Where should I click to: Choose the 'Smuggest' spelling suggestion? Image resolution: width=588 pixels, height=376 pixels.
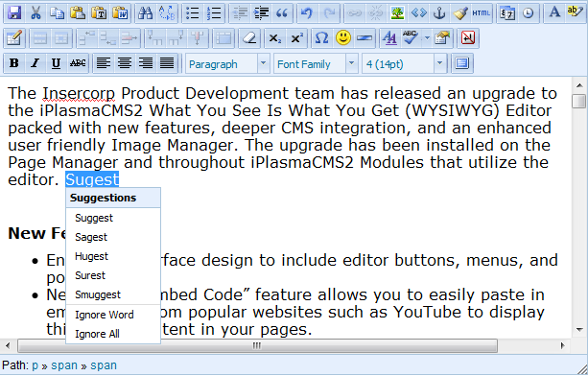tap(113, 294)
